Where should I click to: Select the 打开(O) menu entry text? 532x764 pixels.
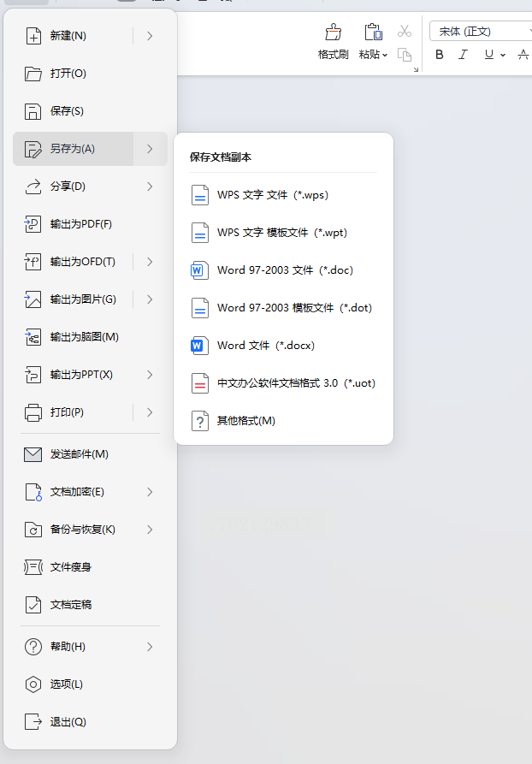(68, 74)
